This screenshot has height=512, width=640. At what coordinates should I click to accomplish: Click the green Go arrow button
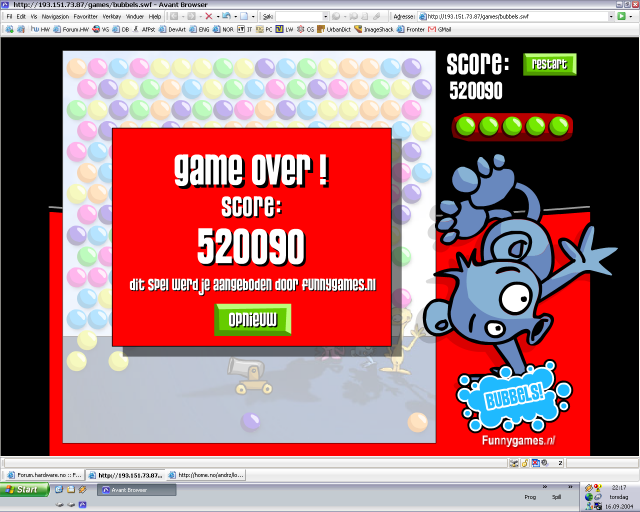(x=621, y=16)
